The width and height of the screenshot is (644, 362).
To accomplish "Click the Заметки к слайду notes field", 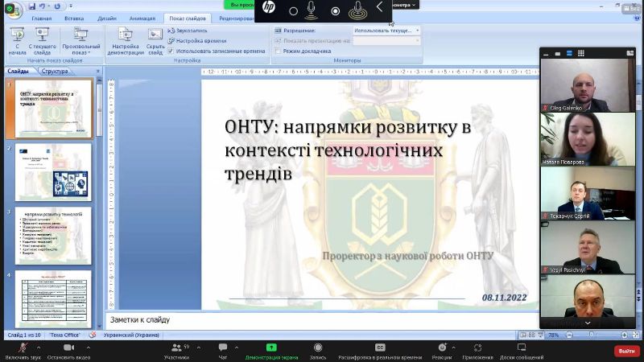I will pos(323,319).
